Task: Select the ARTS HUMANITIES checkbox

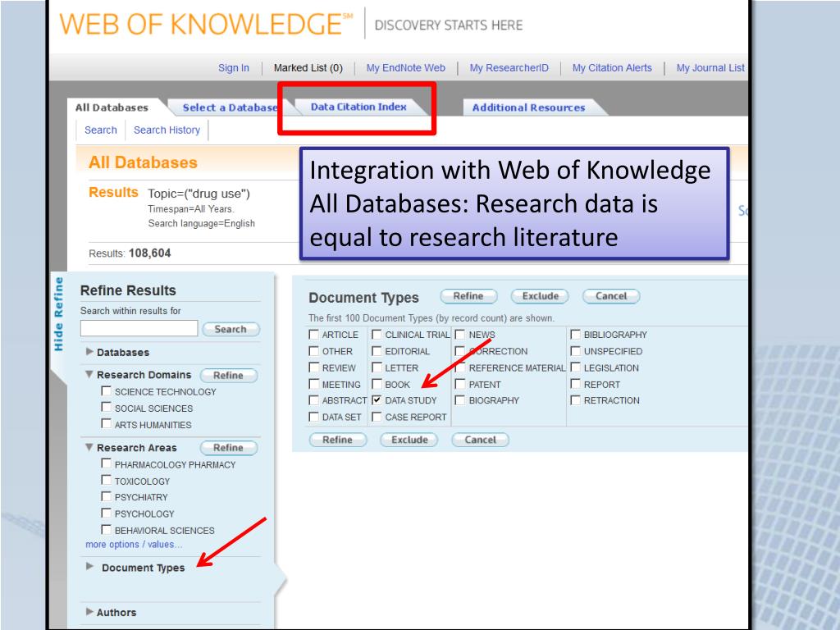Action: click(x=106, y=424)
